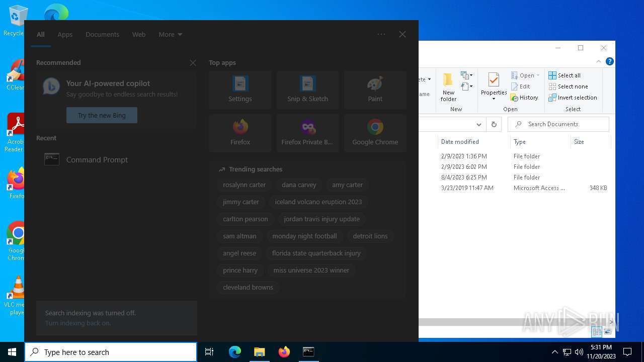The image size is (644, 362).
Task: Expand the More search filter dropdown
Action: coord(170,34)
